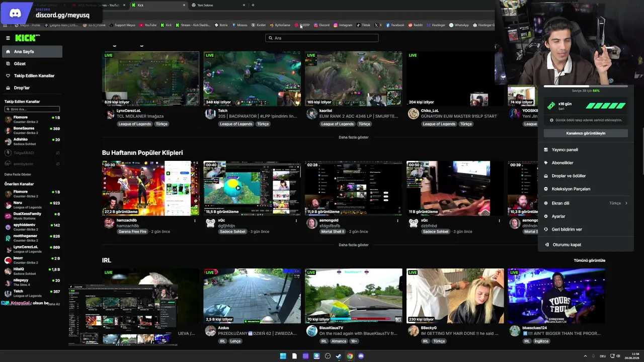This screenshot has width=644, height=362.
Task: Choose Oturumu kapat to log out
Action: point(586,245)
